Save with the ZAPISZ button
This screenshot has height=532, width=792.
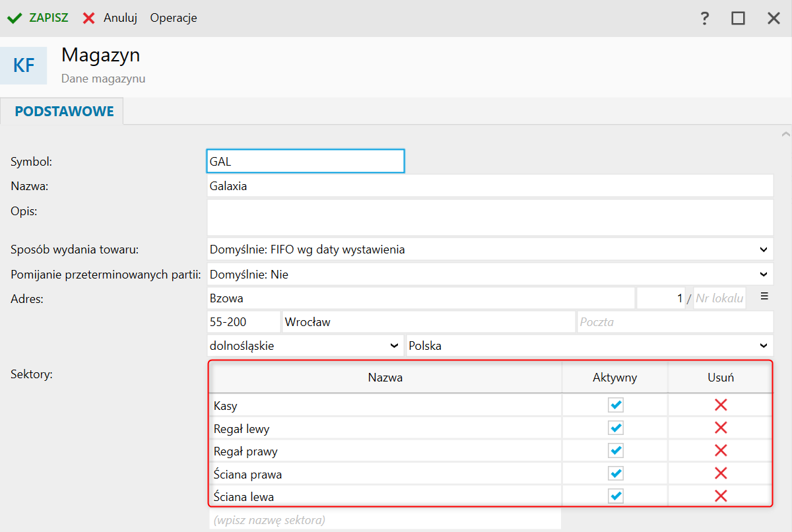[x=38, y=18]
